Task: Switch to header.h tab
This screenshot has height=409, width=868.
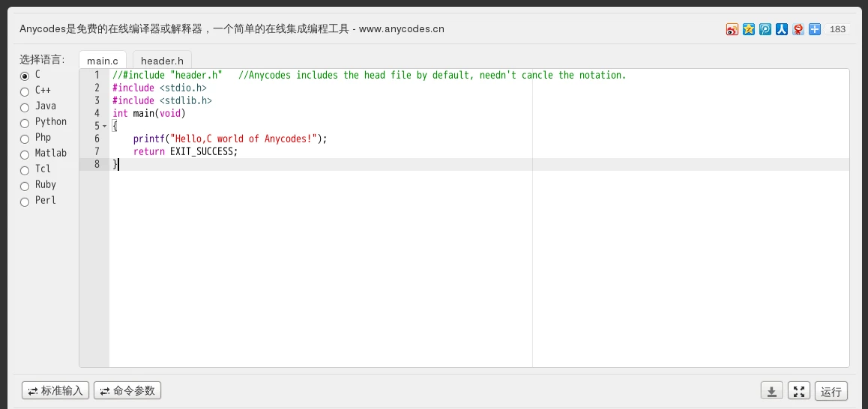Action: click(x=162, y=61)
